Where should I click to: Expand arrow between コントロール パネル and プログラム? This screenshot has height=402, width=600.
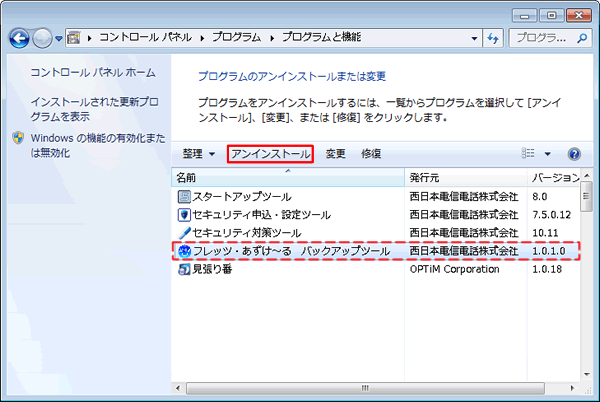coord(202,38)
